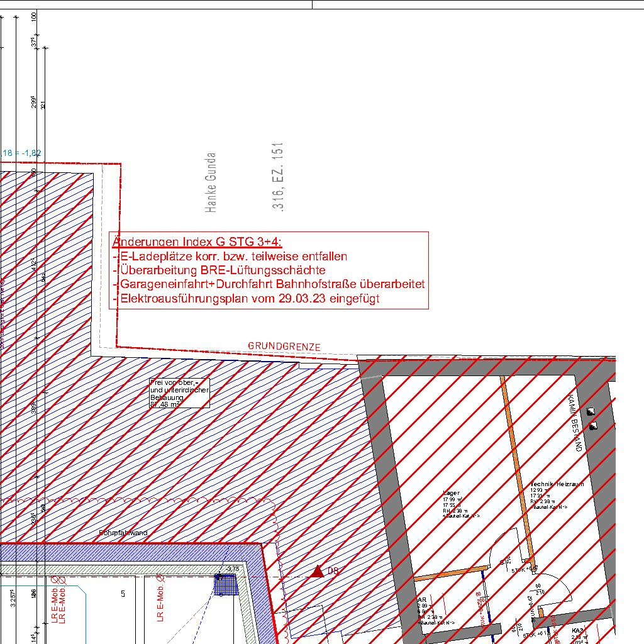Select the E-Ladeplätze korr. revision line
The height and width of the screenshot is (644, 644).
[230, 257]
